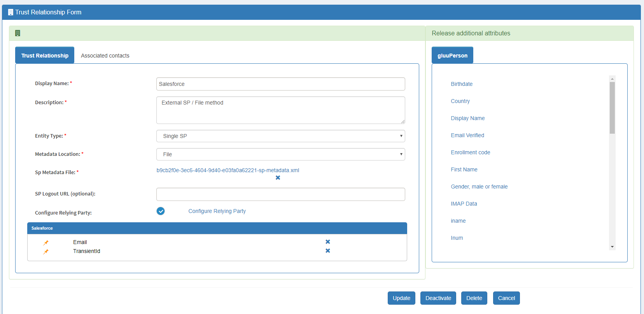The image size is (644, 314).
Task: Toggle the Configure Relying Party checkbox
Action: pos(161,211)
